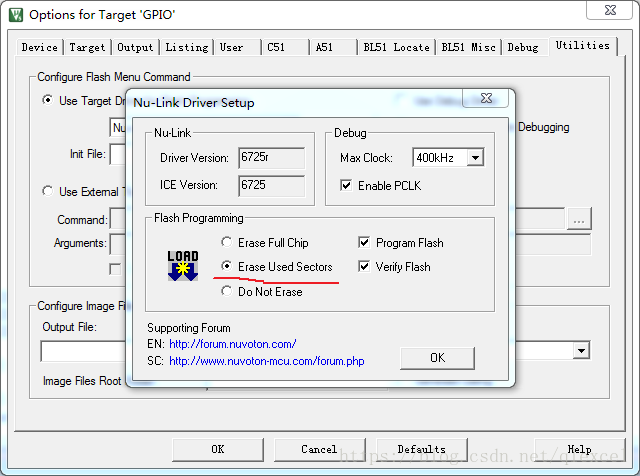Expand dropdown in Configure Image File section
The image size is (640, 476).
[581, 350]
